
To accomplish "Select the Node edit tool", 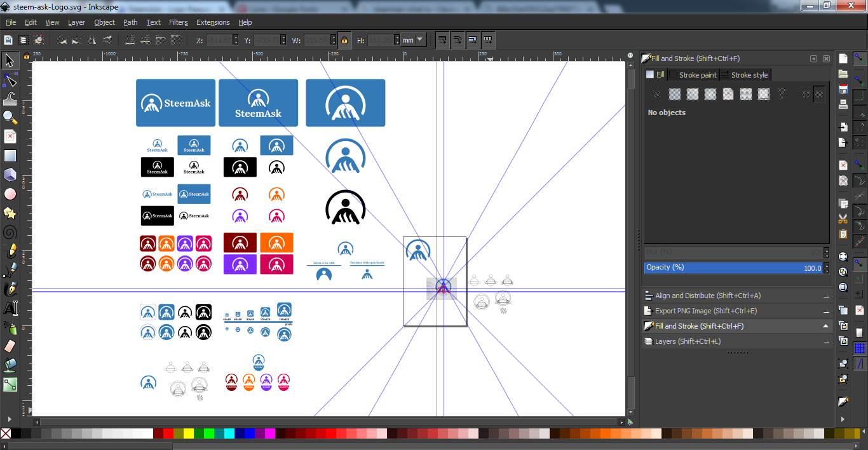I will (10, 79).
